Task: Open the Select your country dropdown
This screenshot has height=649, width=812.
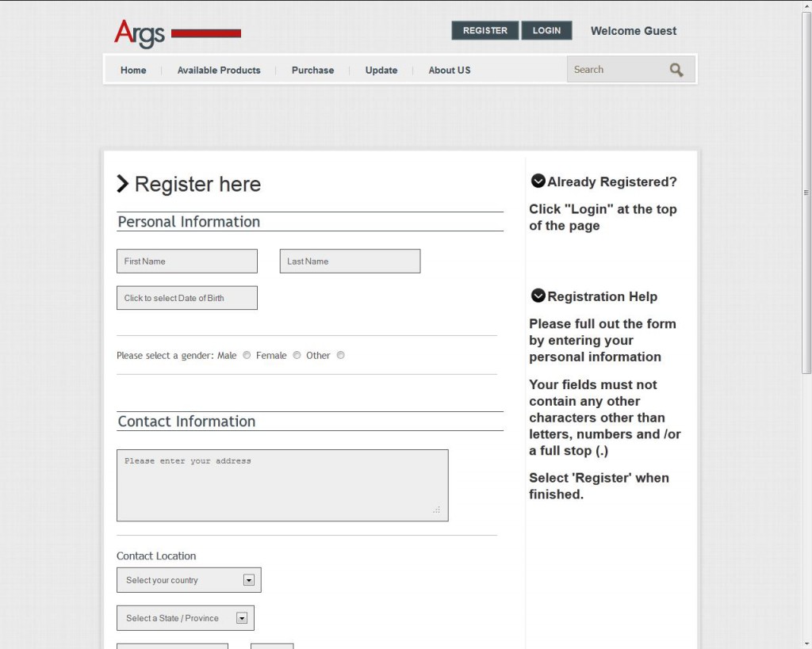Action: pyautogui.click(x=189, y=580)
